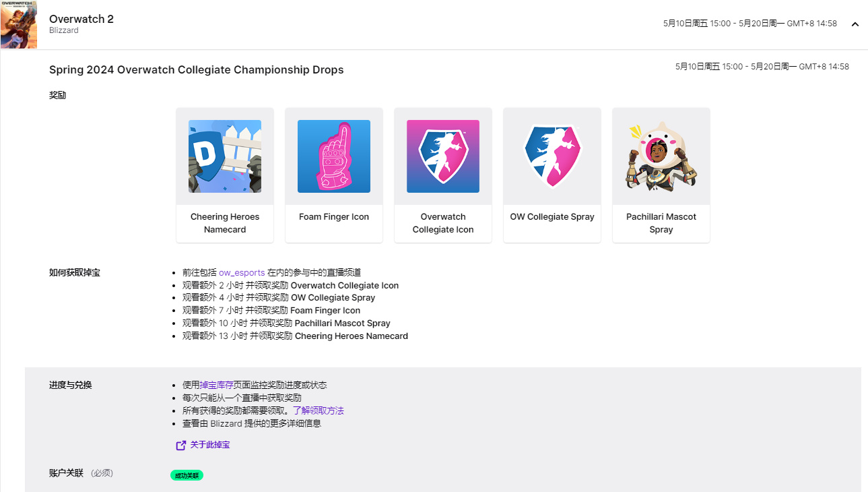
Task: Click the 奖励 section label
Action: tap(58, 95)
